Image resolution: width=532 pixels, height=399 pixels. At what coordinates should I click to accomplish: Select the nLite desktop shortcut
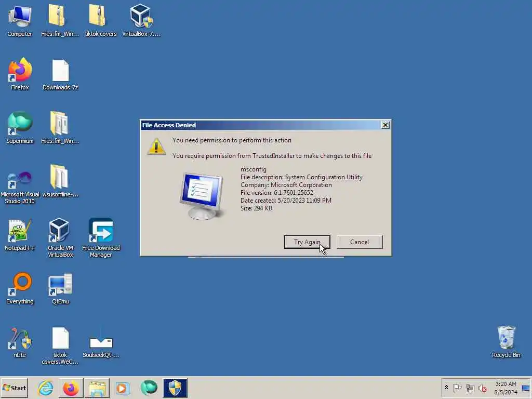tap(20, 342)
